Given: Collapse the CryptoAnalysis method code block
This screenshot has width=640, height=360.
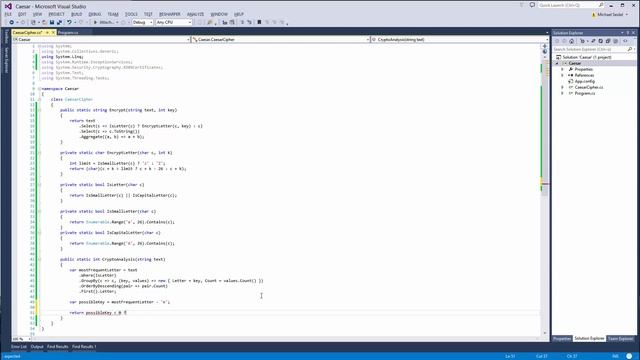Looking at the screenshot, I should 39,259.
